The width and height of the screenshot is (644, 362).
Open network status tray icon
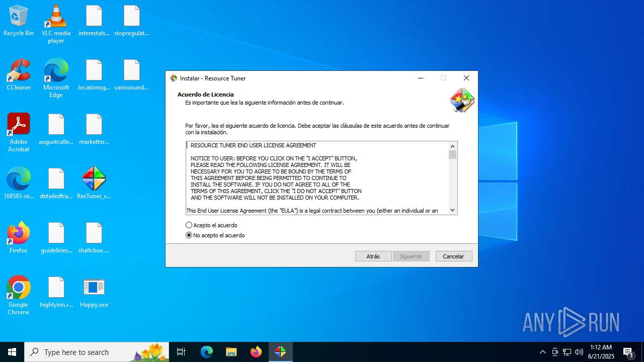pos(567,352)
